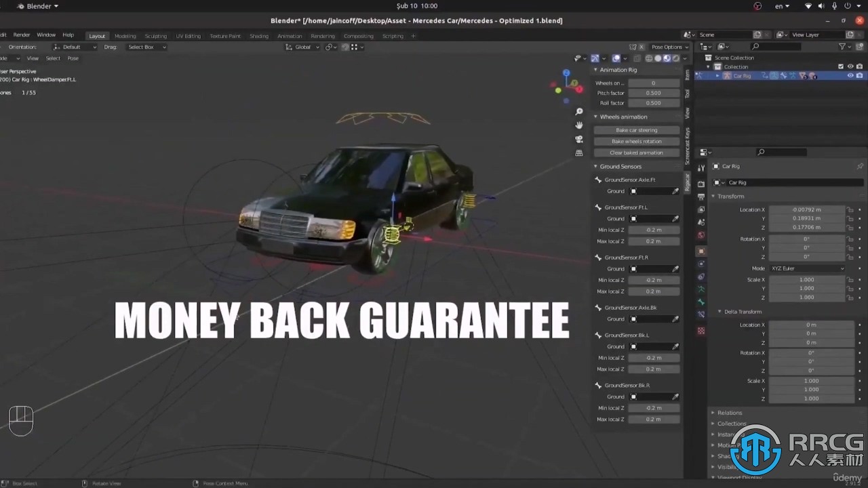Open Tool properties tab icon
868x488 pixels.
(701, 167)
